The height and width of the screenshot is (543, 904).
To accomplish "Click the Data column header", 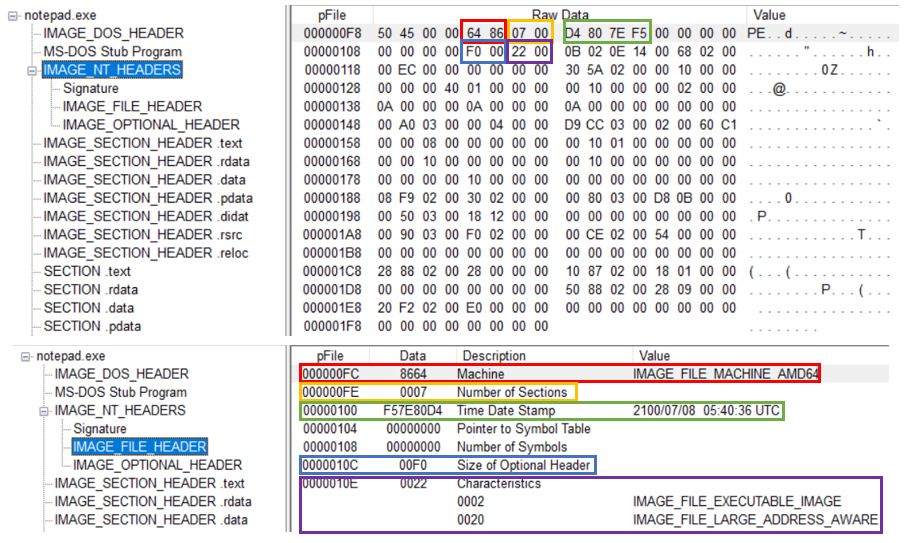I will click(412, 356).
